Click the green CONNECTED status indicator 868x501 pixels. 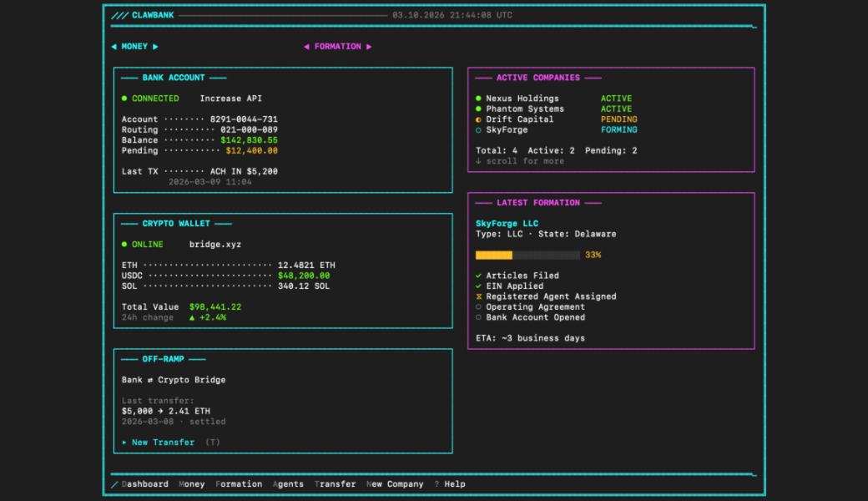(x=125, y=98)
